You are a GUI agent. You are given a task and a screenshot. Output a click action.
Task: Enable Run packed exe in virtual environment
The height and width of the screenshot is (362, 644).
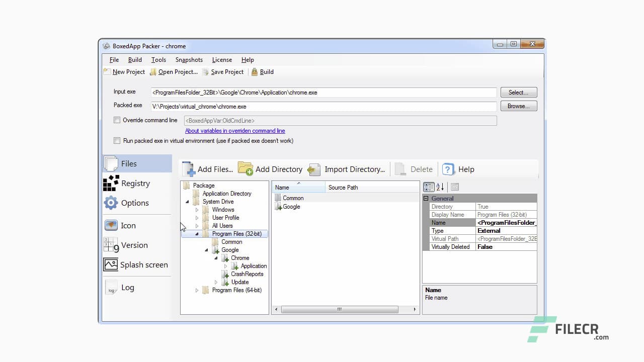click(x=117, y=141)
